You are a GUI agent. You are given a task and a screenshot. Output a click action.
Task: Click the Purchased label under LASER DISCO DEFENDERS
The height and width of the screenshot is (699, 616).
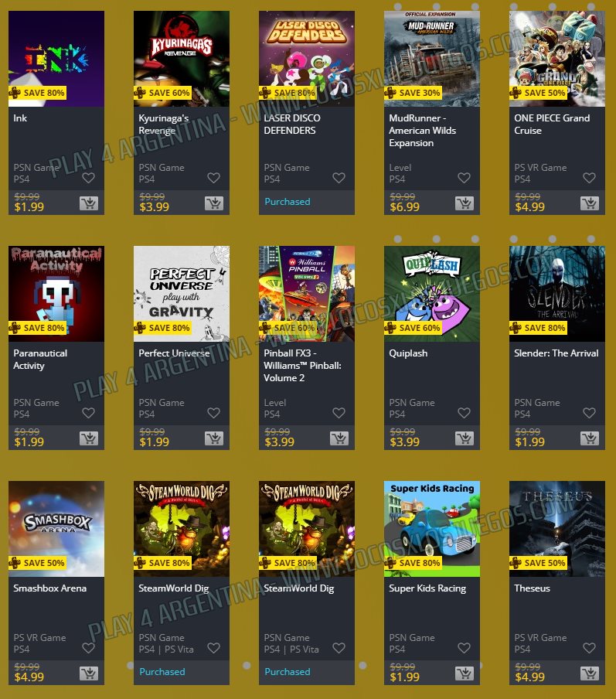point(288,202)
